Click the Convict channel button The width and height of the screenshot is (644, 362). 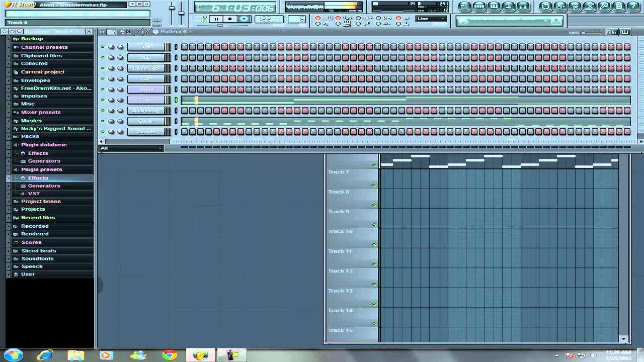[146, 132]
